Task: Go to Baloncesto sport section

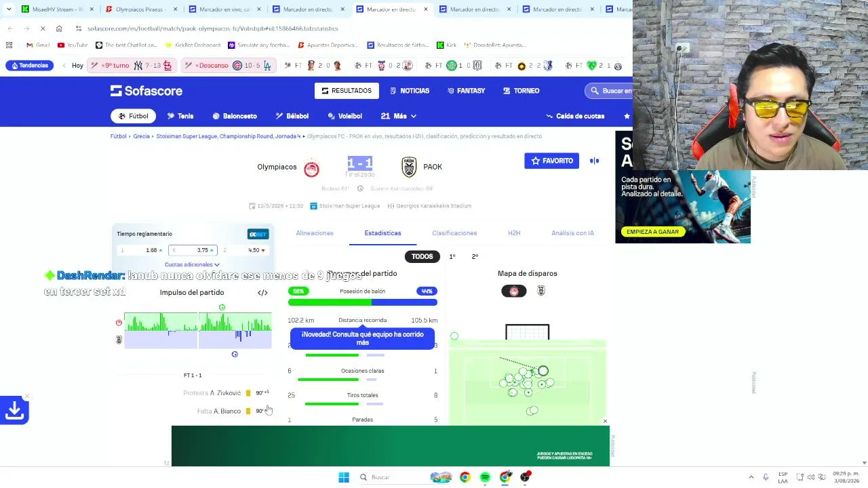Action: 235,117
